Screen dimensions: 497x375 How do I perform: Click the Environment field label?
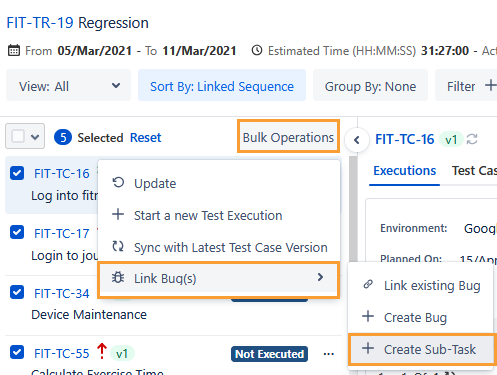pyautogui.click(x=414, y=228)
